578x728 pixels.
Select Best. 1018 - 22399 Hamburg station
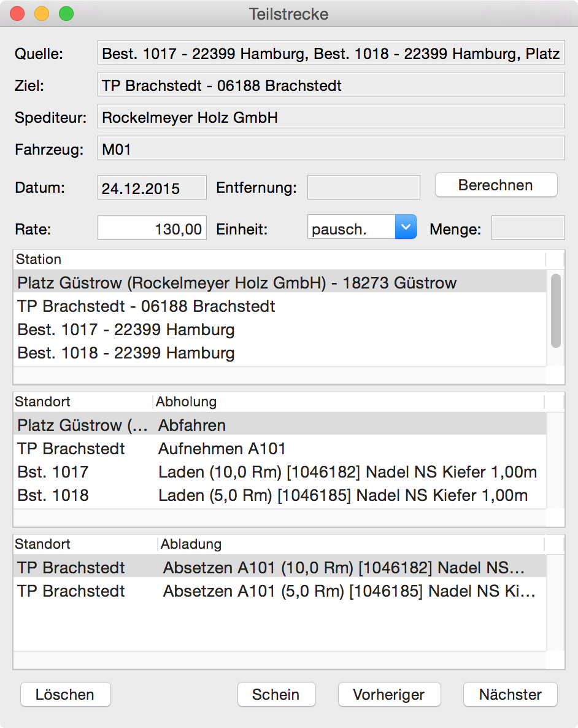pos(126,353)
